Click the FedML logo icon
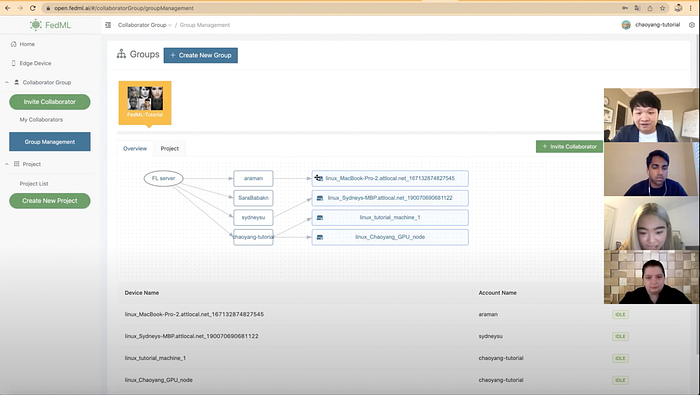This screenshot has width=700, height=395. coord(36,25)
